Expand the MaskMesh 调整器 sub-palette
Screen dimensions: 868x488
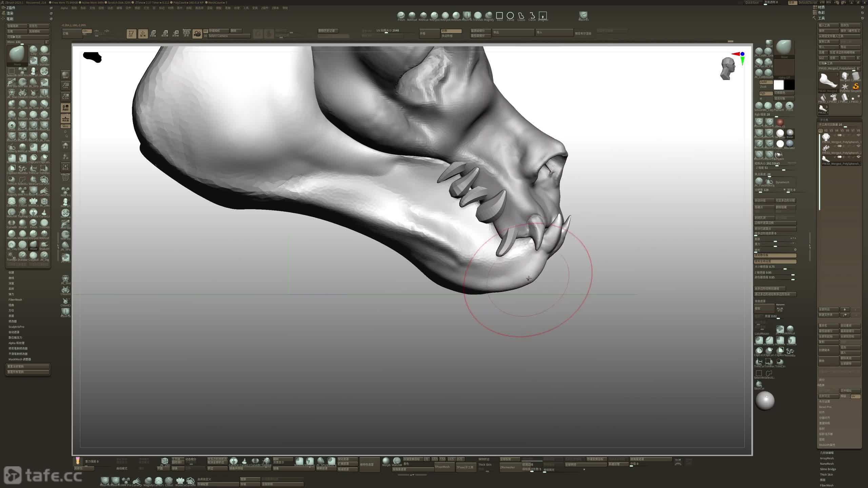click(20, 359)
